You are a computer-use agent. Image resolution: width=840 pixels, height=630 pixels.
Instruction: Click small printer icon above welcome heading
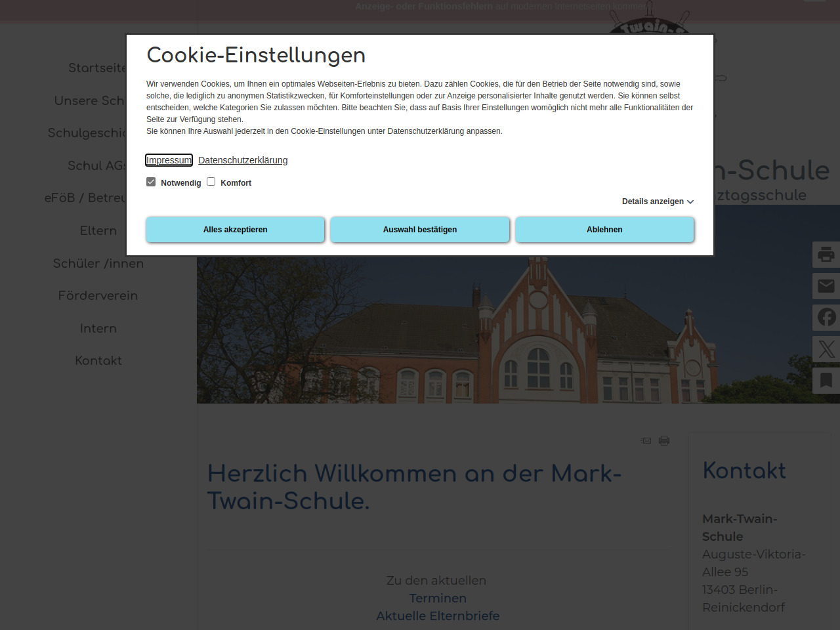664,441
